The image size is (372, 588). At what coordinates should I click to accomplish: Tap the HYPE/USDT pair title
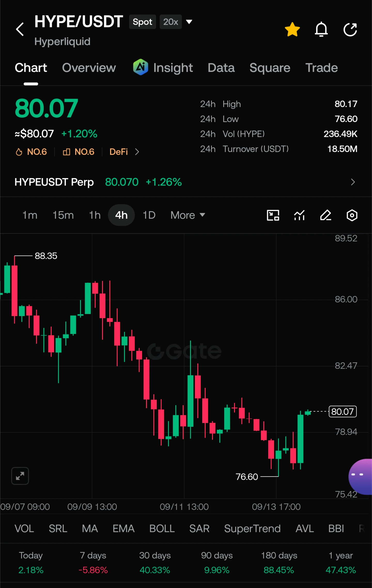coord(79,21)
